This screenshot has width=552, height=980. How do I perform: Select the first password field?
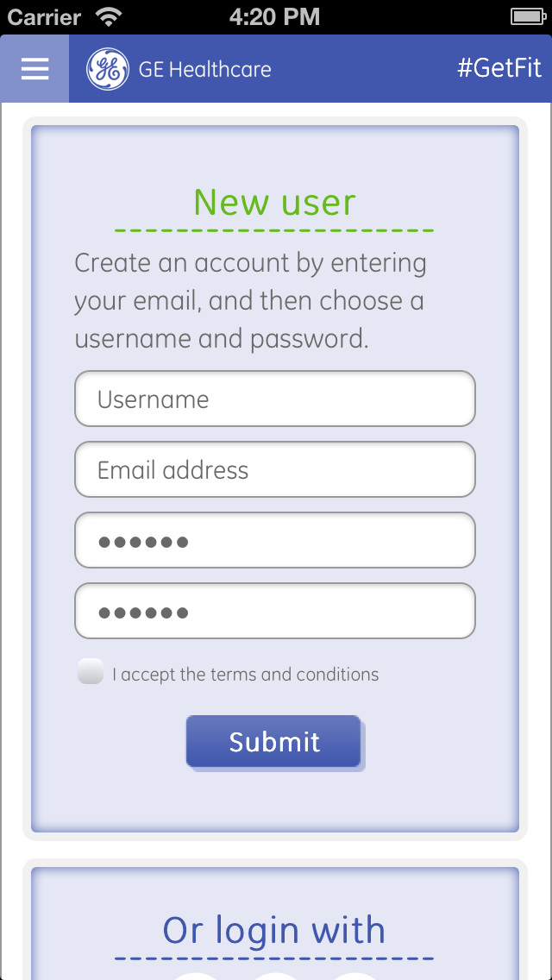tap(275, 540)
